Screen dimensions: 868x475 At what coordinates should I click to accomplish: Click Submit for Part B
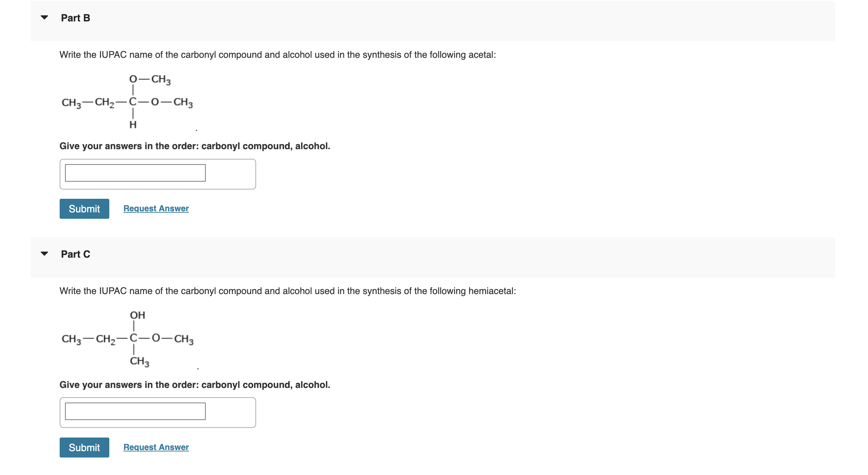pos(84,208)
